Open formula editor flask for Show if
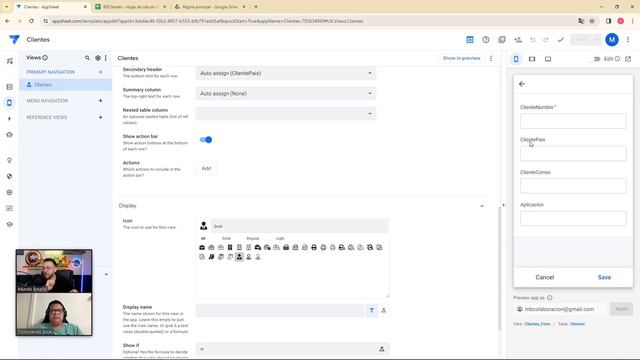640x360 pixels. click(382, 349)
